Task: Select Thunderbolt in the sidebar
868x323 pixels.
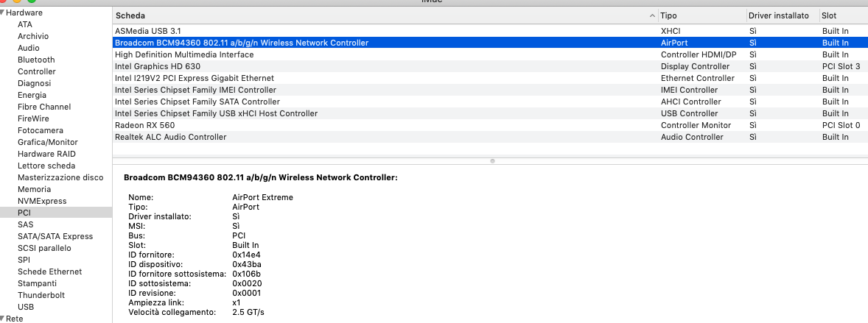Action: (41, 295)
